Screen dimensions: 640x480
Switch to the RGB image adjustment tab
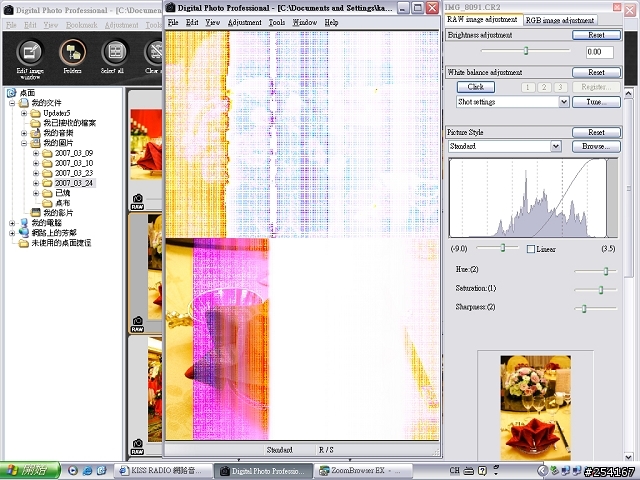click(x=559, y=20)
